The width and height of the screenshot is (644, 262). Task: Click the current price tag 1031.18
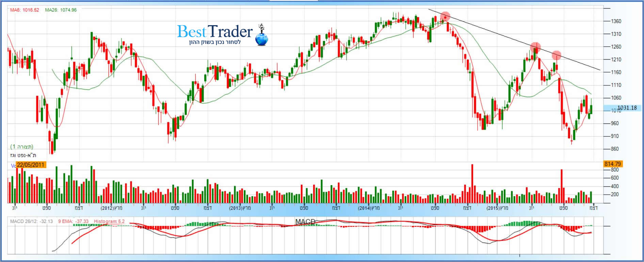coord(627,108)
